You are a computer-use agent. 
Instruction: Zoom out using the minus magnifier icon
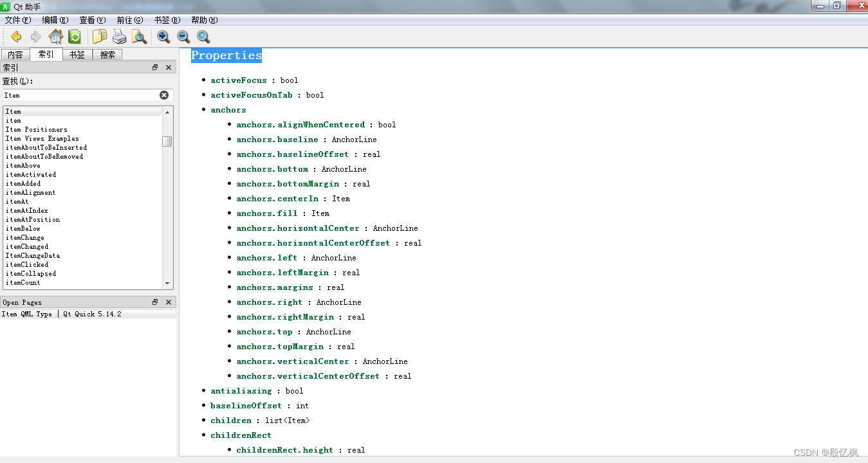[183, 37]
